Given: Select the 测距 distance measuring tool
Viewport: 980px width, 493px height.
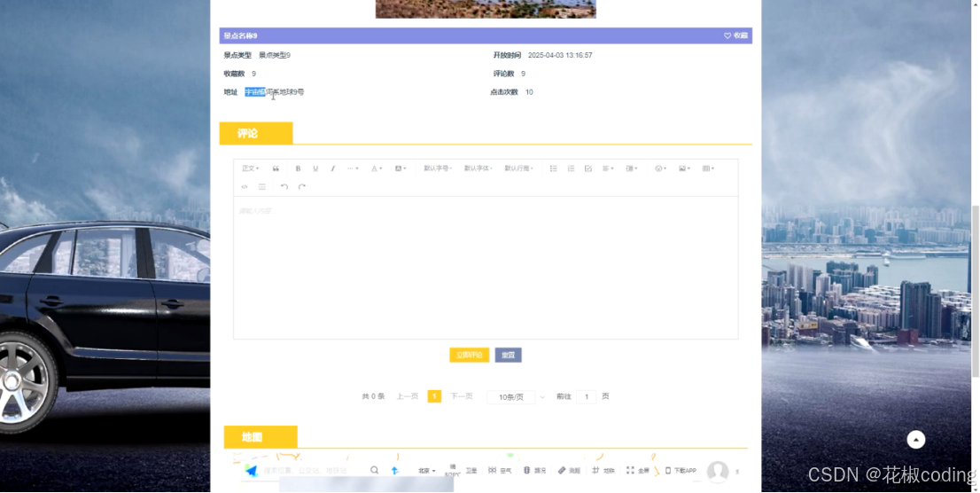Looking at the screenshot, I should click(x=570, y=471).
